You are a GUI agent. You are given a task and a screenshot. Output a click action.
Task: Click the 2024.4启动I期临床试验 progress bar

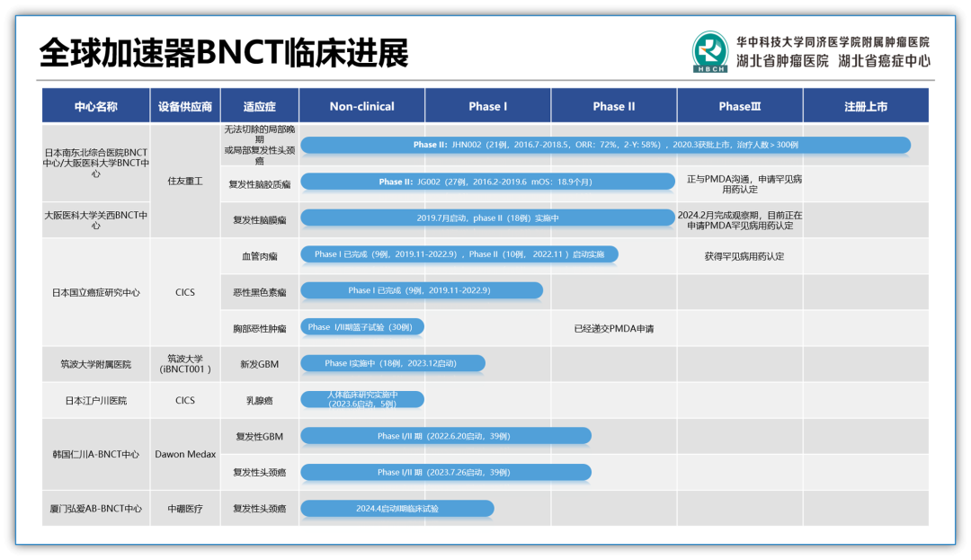[396, 509]
